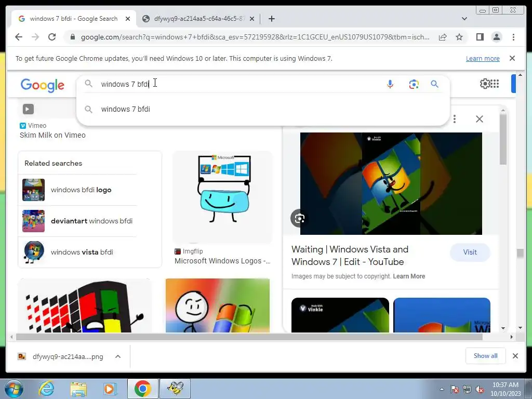Open preview panel more options dots

[454, 119]
